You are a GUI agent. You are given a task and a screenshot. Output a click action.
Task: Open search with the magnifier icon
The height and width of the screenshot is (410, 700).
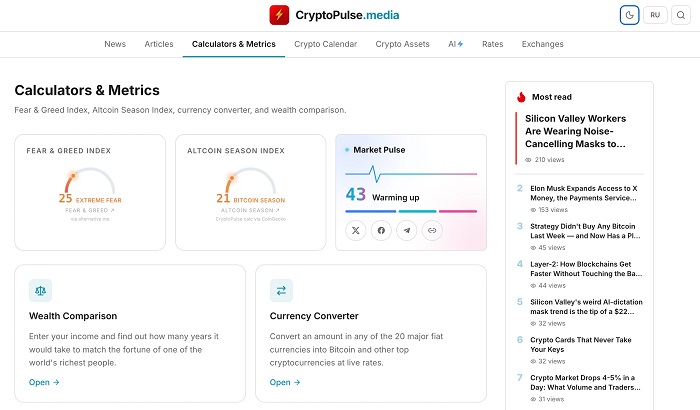681,15
